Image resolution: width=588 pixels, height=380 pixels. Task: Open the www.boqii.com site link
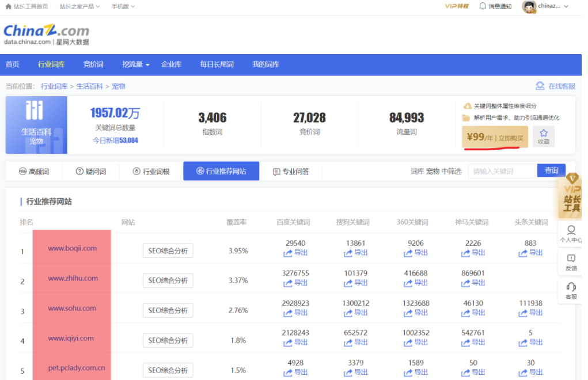coord(73,248)
